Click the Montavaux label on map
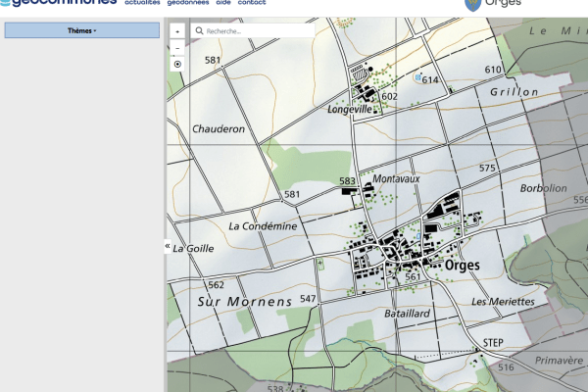The height and width of the screenshot is (392, 588). tap(396, 178)
